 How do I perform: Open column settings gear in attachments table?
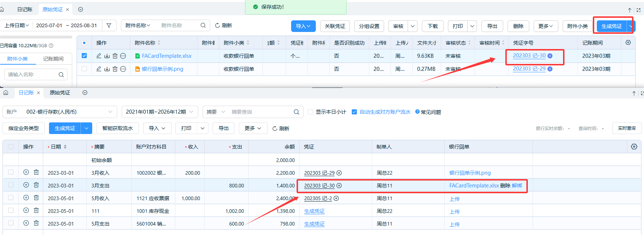click(628, 43)
